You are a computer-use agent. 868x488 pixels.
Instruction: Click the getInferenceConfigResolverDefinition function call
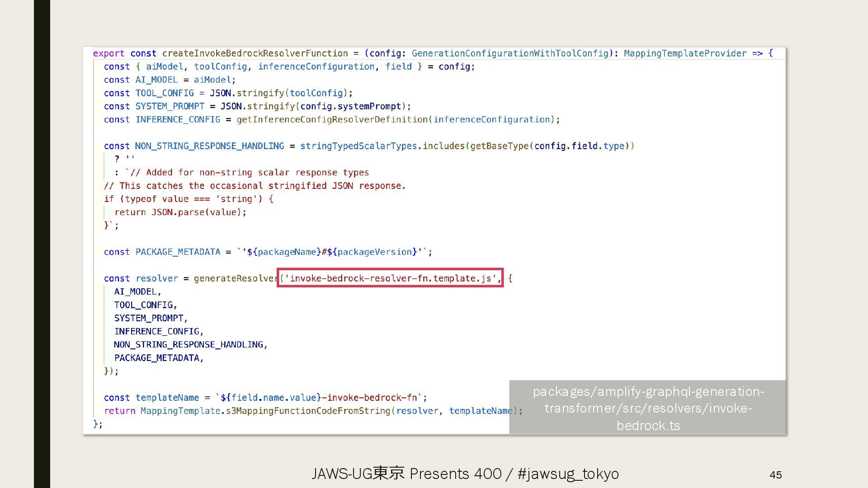(x=332, y=120)
